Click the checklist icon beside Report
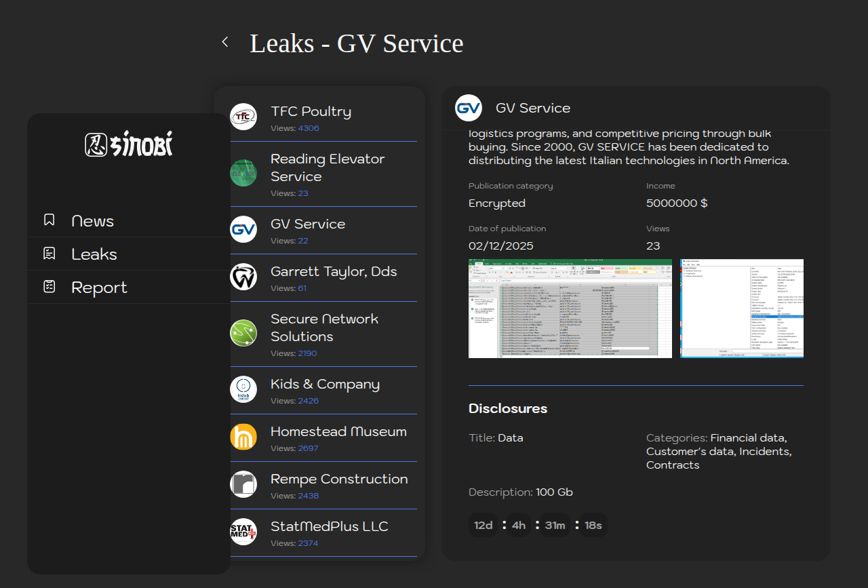This screenshot has width=868, height=588. 49,287
